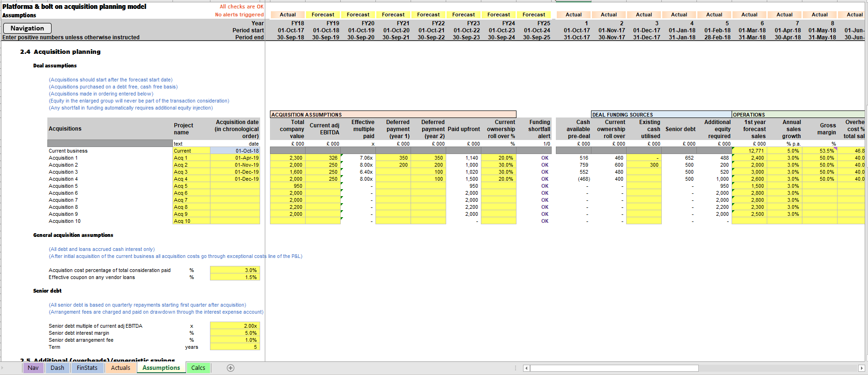Image resolution: width=868 pixels, height=375 pixels.
Task: Select Acquisition 2 ownership roll over 30.0%
Action: pyautogui.click(x=499, y=165)
